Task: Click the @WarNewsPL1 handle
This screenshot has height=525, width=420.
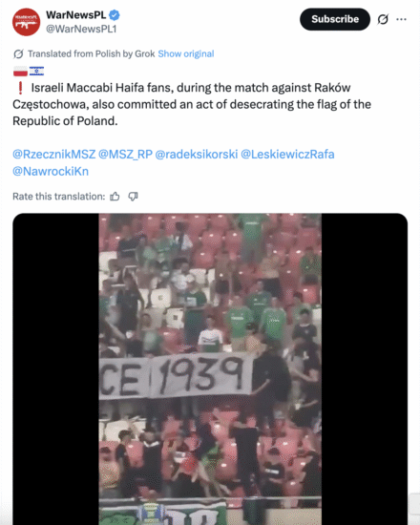Action: (x=81, y=30)
